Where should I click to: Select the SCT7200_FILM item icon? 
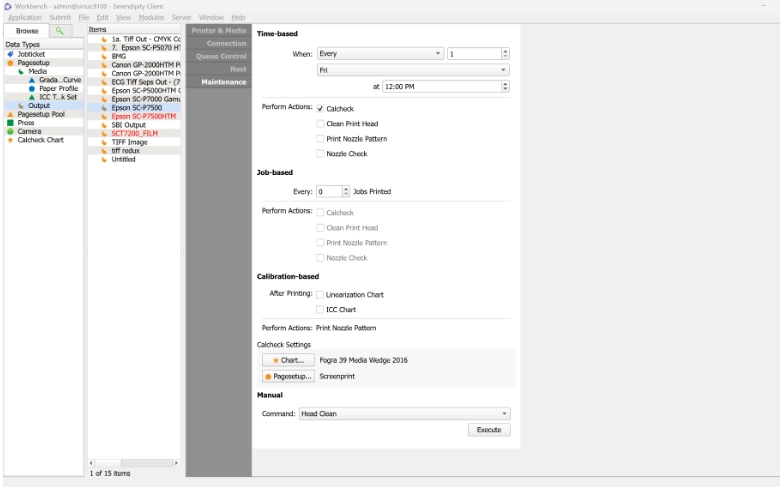pyautogui.click(x=104, y=133)
